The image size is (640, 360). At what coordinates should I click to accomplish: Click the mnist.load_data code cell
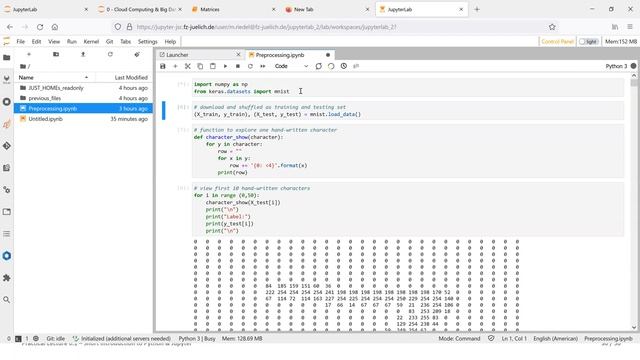click(408, 111)
